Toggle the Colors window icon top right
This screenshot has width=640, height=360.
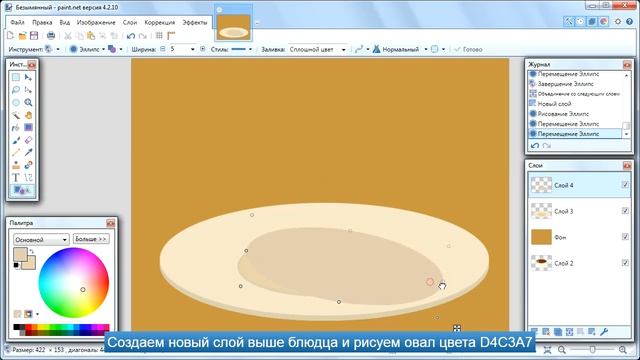(604, 22)
